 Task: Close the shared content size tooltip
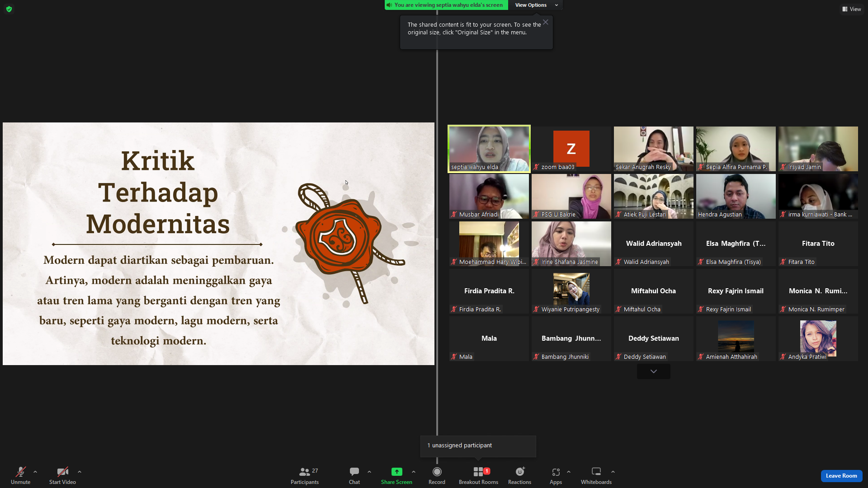[x=546, y=22]
